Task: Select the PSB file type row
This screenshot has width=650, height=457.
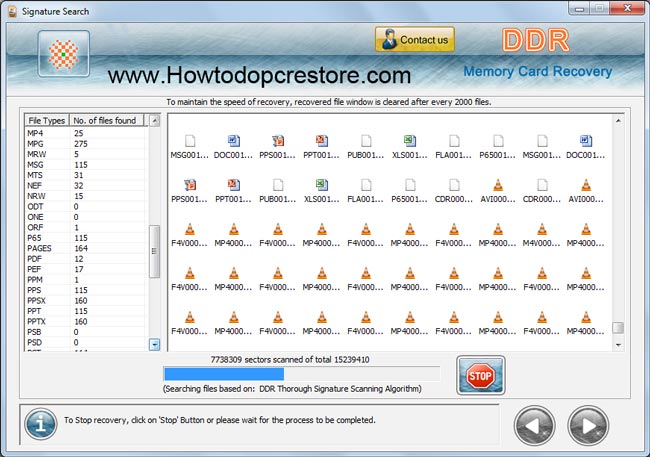Action: 85,332
